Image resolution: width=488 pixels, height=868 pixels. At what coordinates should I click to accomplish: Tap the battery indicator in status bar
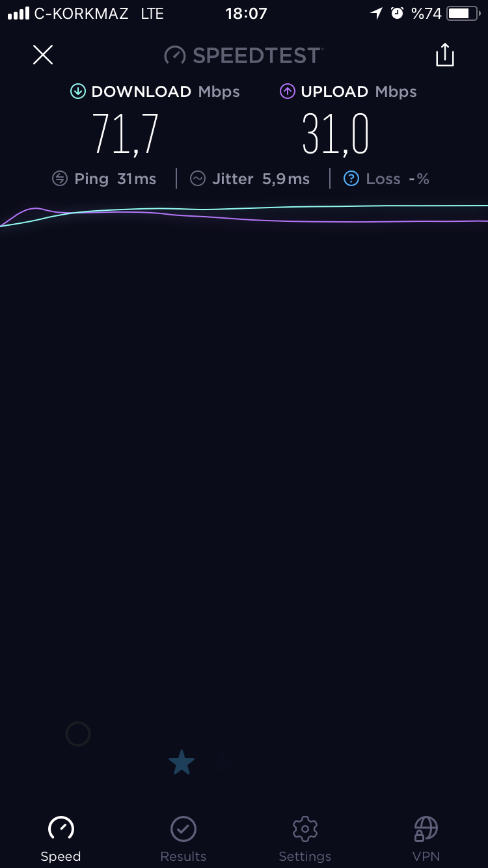(x=462, y=13)
